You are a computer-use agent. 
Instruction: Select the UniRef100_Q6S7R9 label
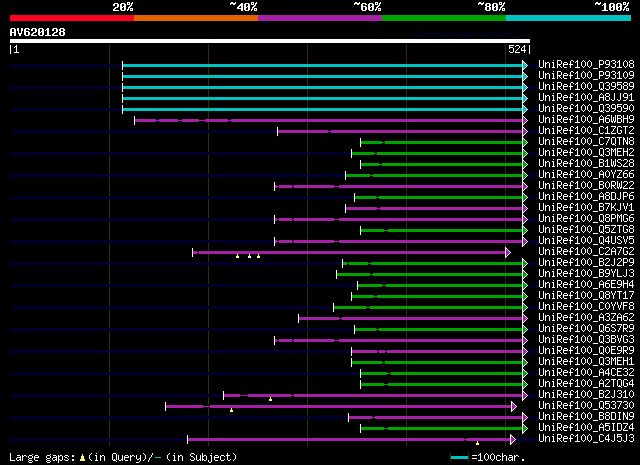pos(586,329)
